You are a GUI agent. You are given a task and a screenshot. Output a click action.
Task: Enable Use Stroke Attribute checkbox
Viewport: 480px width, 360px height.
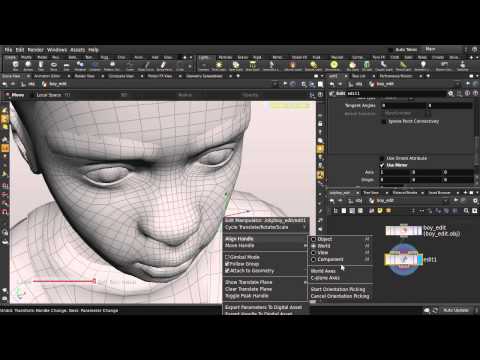pyautogui.click(x=382, y=158)
